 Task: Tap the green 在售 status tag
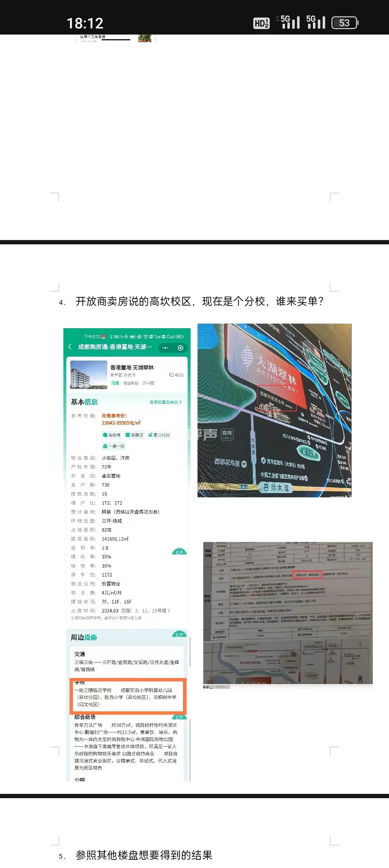click(x=115, y=383)
